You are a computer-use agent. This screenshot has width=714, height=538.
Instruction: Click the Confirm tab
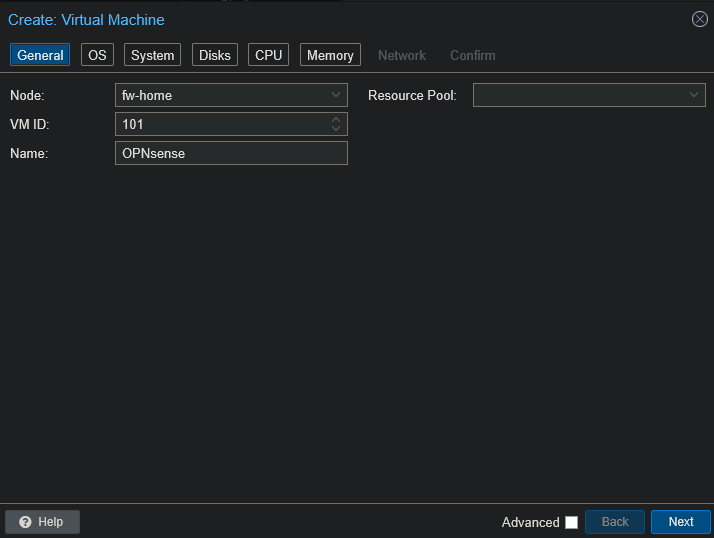point(472,55)
